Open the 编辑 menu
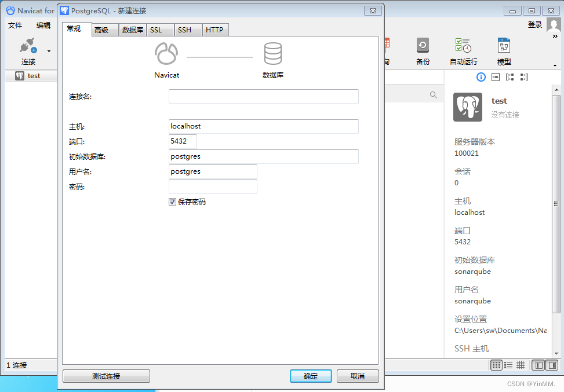The width and height of the screenshot is (564, 392). point(43,25)
